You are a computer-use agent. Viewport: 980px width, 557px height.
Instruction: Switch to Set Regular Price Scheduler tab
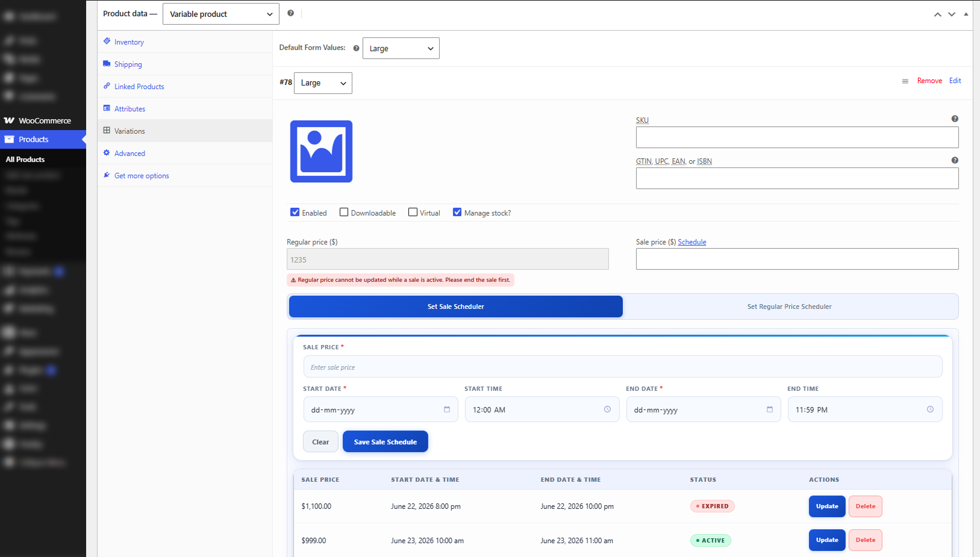[x=790, y=307]
